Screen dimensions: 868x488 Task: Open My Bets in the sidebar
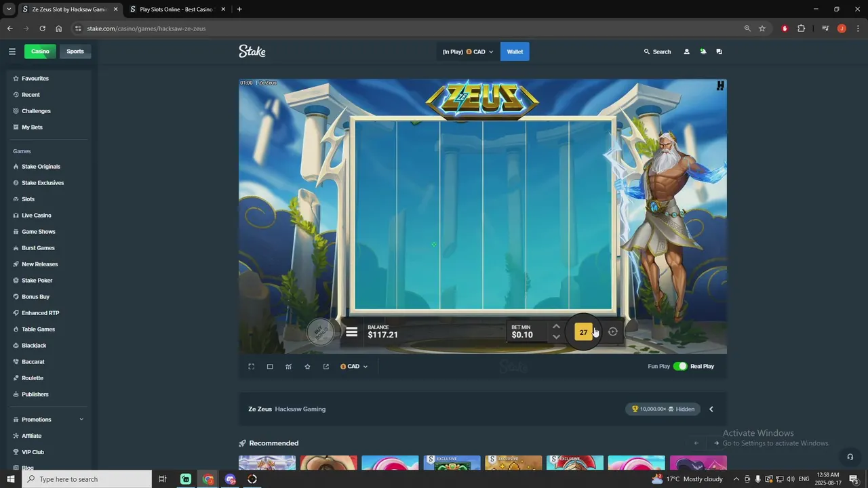coord(47,127)
